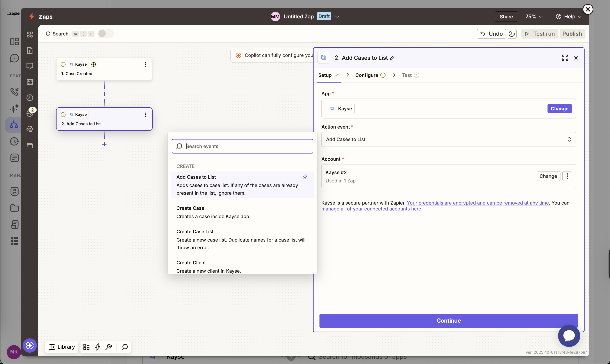The width and height of the screenshot is (610, 364).
Task: Open the kebab menu next to Account Change
Action: pyautogui.click(x=567, y=176)
